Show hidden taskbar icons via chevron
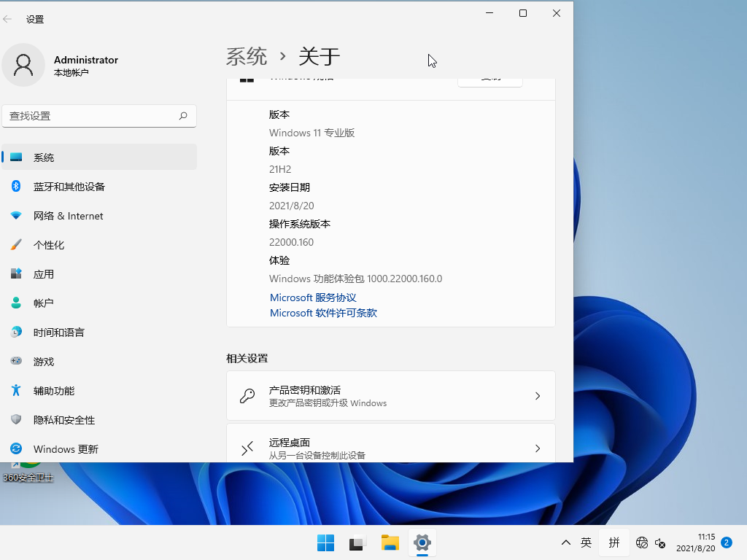The image size is (747, 560). pyautogui.click(x=565, y=542)
